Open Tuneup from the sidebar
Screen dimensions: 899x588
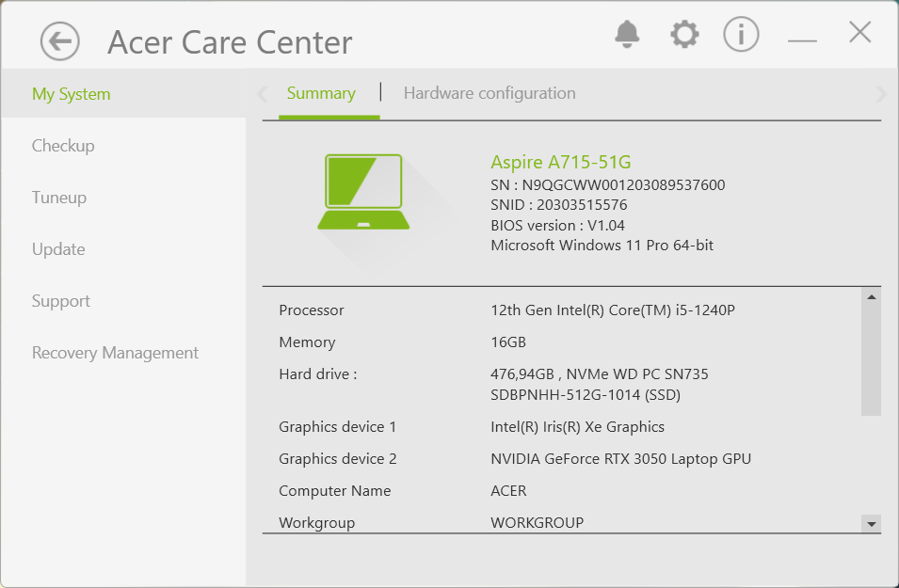[58, 197]
